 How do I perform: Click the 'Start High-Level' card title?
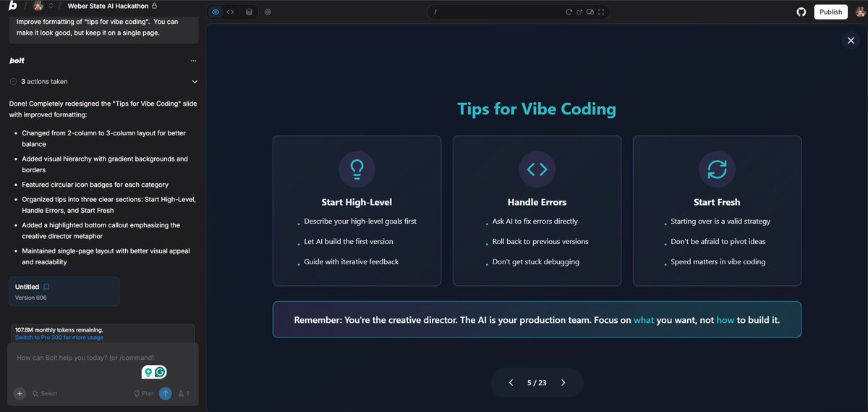pyautogui.click(x=357, y=202)
